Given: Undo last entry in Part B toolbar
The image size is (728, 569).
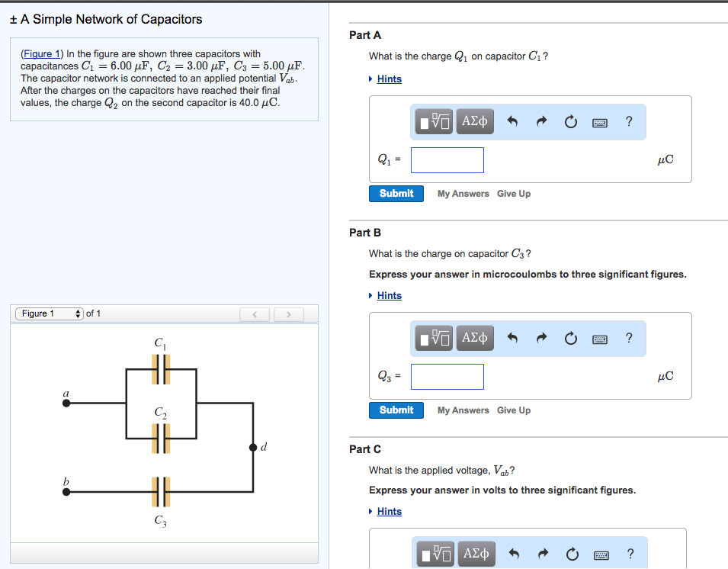Looking at the screenshot, I should coord(512,338).
